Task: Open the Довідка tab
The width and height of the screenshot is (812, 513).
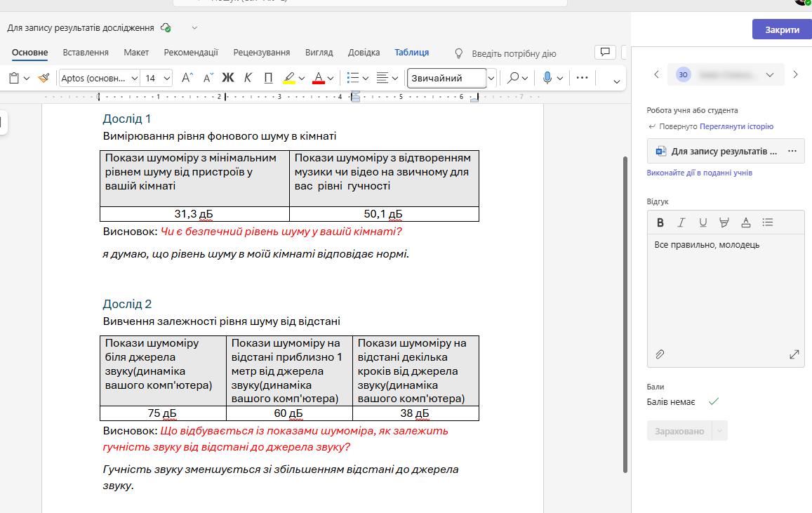Action: 364,53
